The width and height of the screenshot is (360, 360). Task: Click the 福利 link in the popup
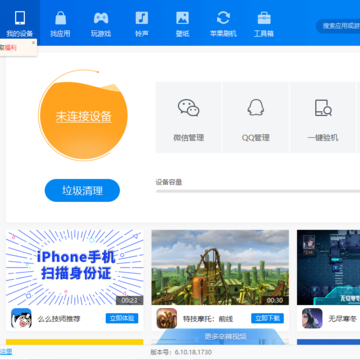(10, 48)
